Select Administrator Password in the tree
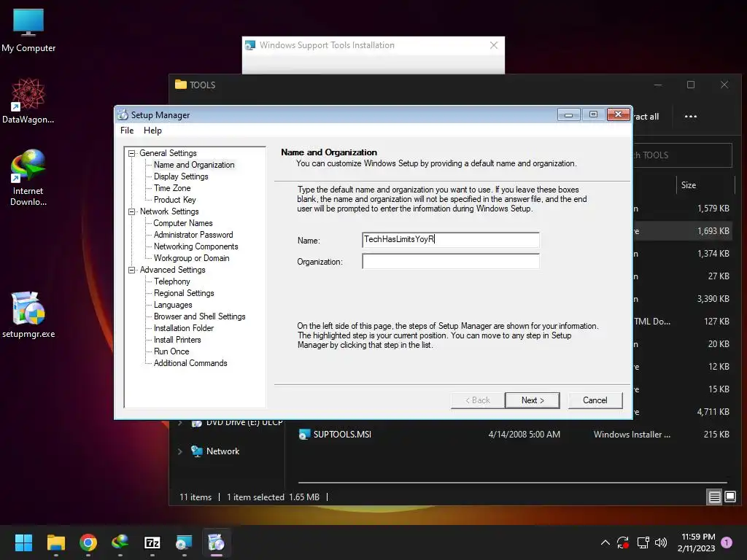The image size is (747, 560). click(193, 235)
